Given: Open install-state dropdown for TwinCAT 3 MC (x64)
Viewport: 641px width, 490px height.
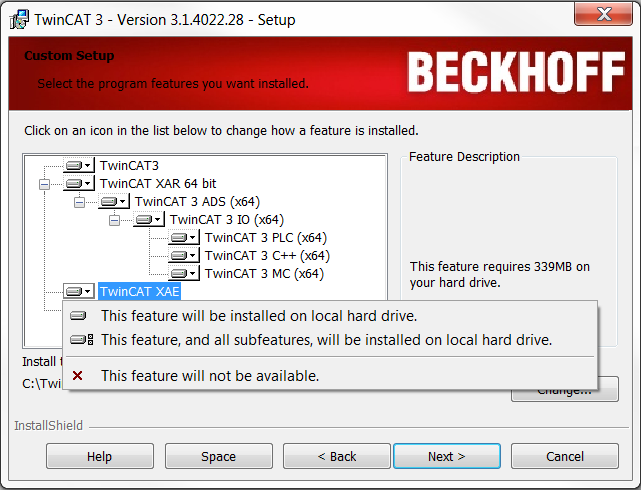Looking at the screenshot, I should click(x=184, y=273).
